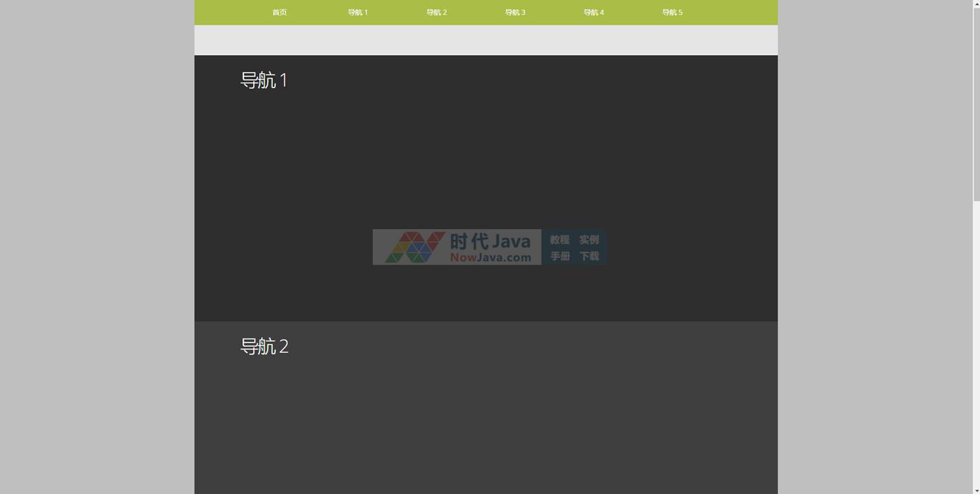Click 下载 in the NowJava banner
This screenshot has height=494, width=980.
click(x=589, y=256)
